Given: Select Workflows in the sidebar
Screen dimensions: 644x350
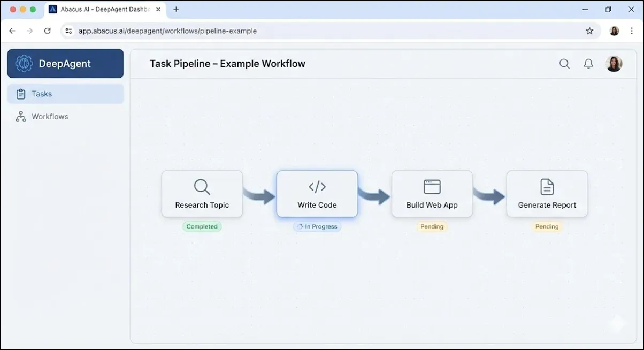Looking at the screenshot, I should (51, 116).
